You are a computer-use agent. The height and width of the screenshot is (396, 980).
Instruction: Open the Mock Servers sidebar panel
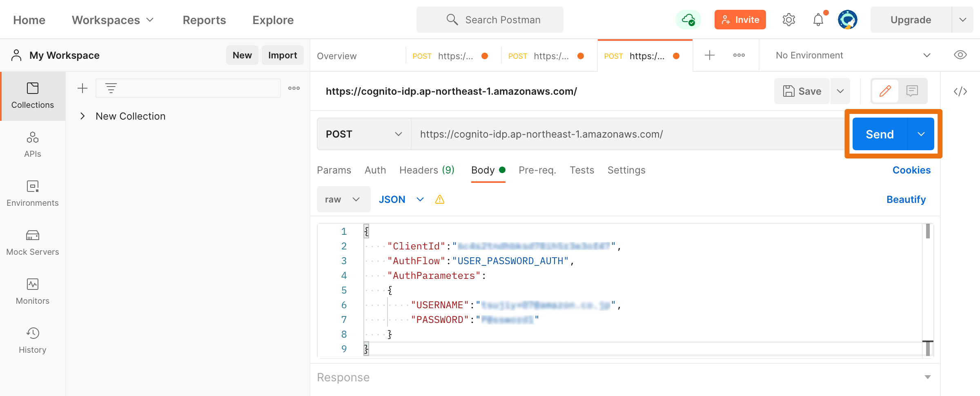33,243
